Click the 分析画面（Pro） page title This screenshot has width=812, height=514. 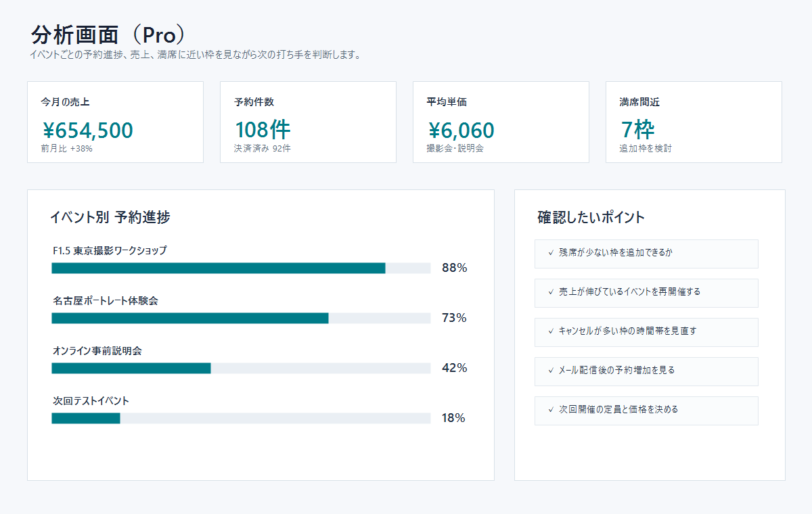[108, 35]
